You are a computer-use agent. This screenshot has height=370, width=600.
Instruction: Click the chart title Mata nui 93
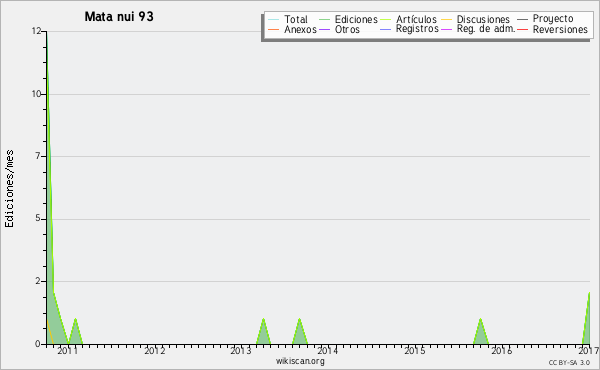pyautogui.click(x=119, y=17)
